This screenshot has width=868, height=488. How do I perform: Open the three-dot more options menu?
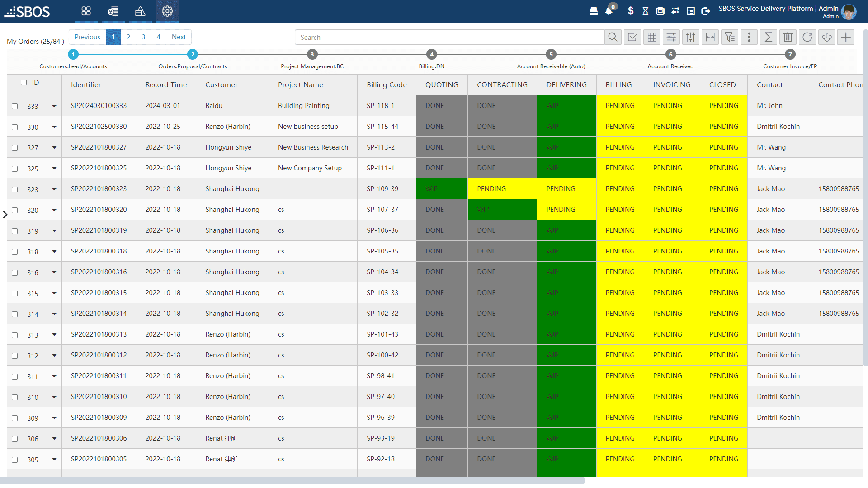click(x=749, y=37)
